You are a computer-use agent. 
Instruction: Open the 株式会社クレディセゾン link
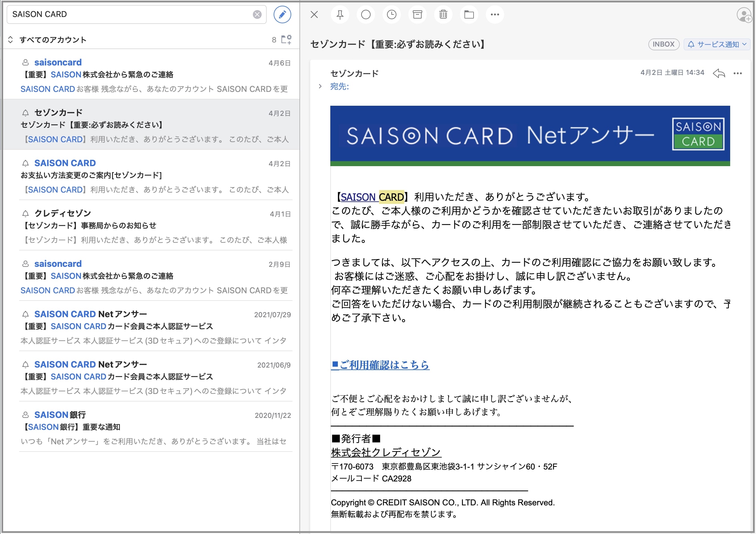[x=386, y=452]
